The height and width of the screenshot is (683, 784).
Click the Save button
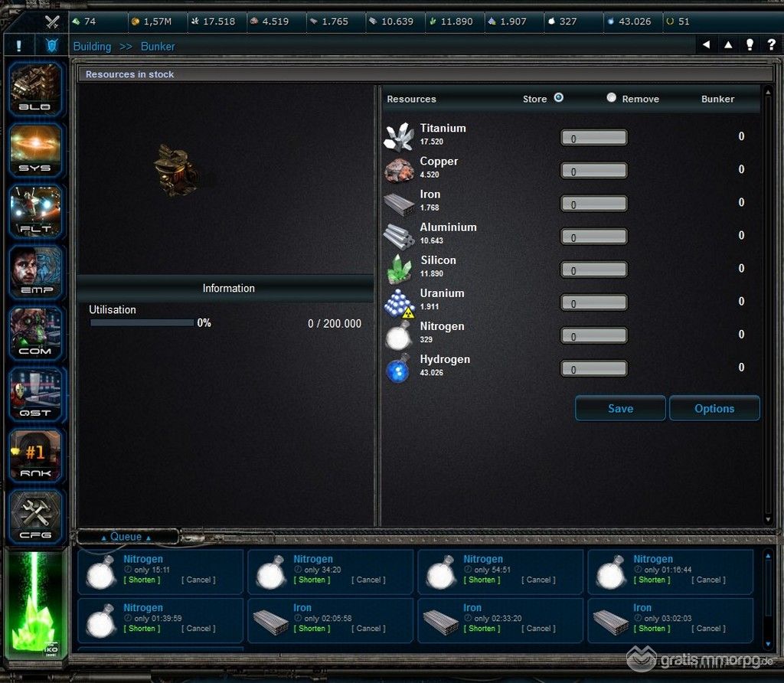coord(620,409)
